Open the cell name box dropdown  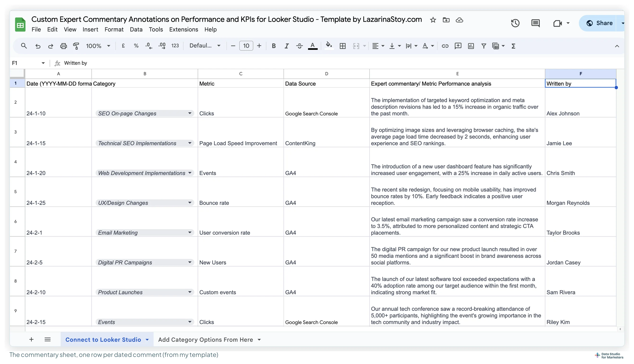pos(43,63)
